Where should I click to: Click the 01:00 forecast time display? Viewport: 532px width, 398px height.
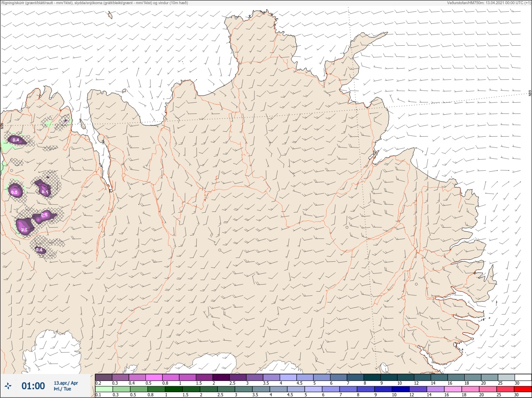pos(33,386)
